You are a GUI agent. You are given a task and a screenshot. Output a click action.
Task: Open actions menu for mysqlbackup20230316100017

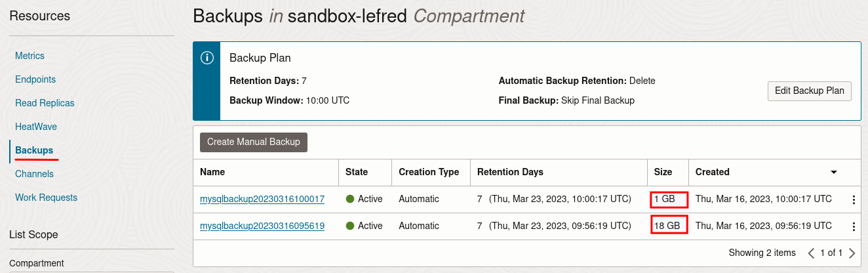point(854,200)
